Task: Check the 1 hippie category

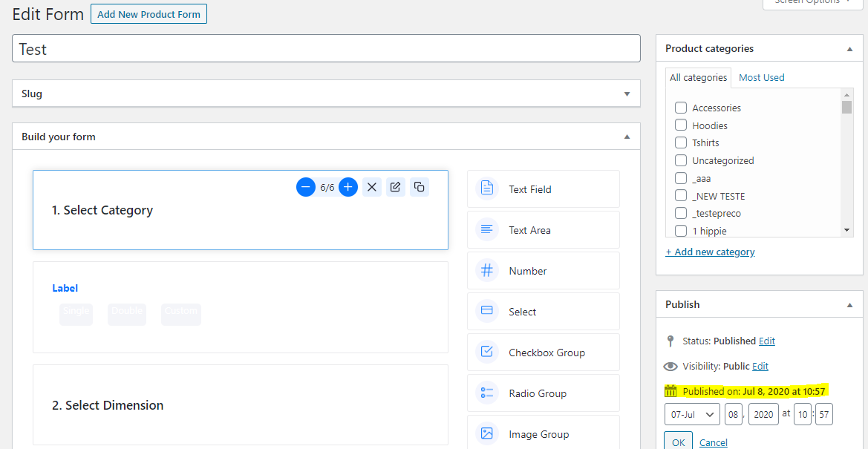Action: coord(681,230)
